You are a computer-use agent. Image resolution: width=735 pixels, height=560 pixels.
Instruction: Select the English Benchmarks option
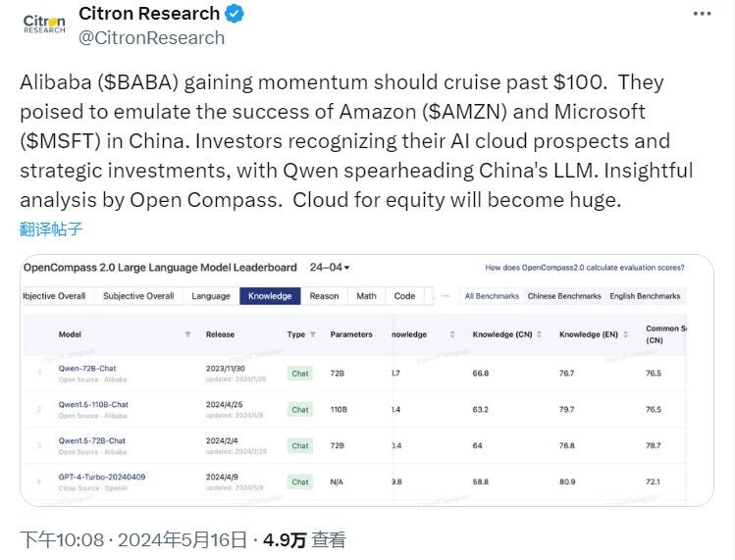click(x=645, y=296)
